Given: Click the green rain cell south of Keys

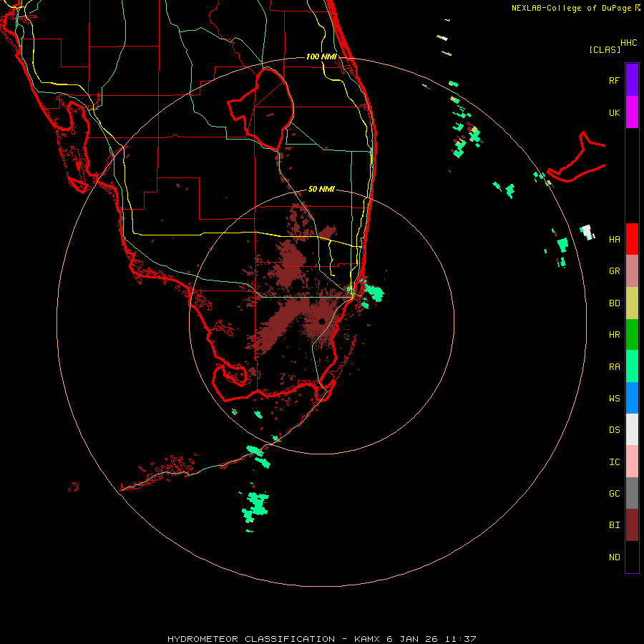Looking at the screenshot, I should click(256, 506).
